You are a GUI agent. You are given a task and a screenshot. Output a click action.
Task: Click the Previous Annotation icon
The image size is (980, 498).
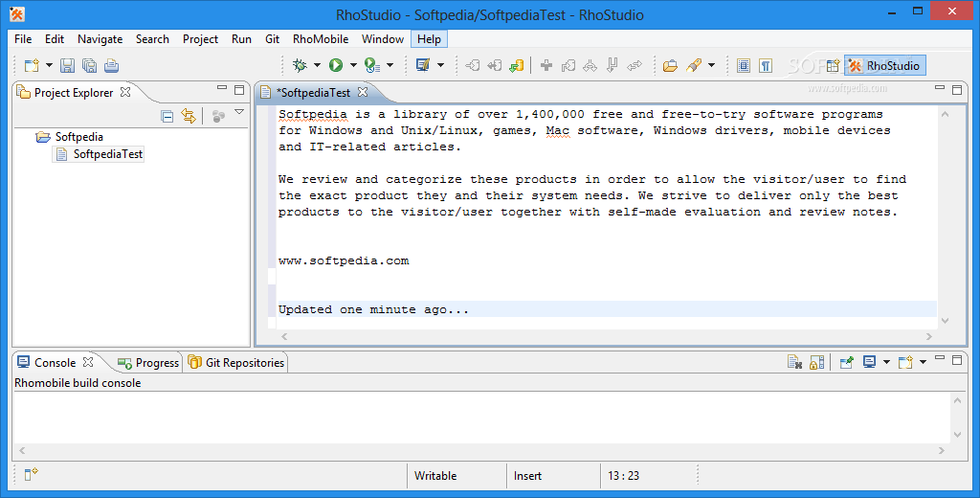[x=495, y=65]
